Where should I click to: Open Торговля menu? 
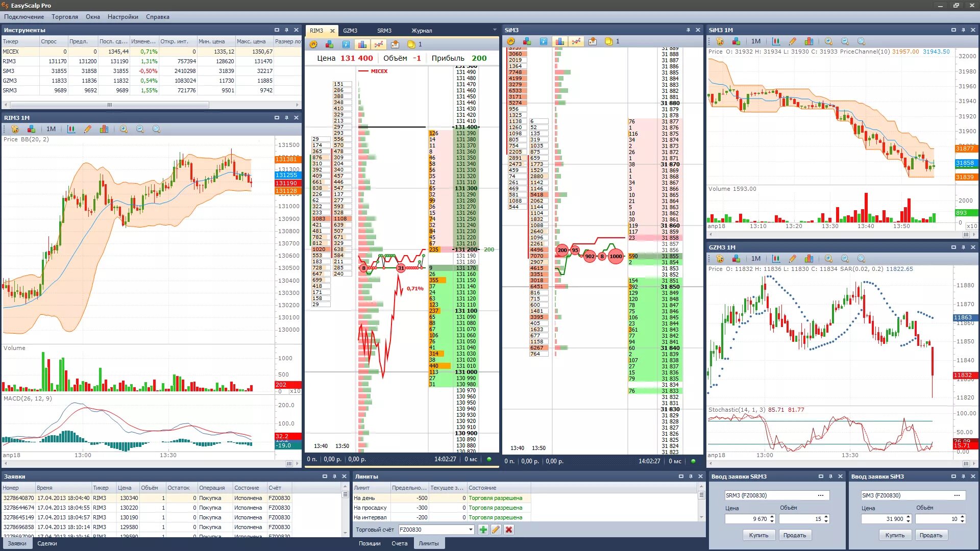65,17
